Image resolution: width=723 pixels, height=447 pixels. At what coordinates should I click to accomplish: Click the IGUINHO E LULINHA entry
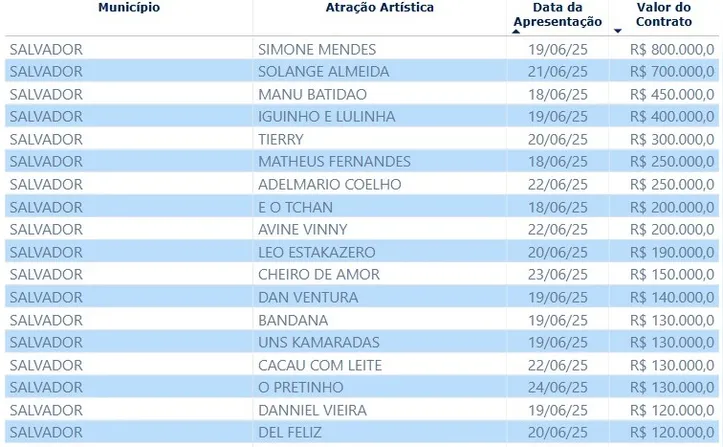click(x=326, y=116)
